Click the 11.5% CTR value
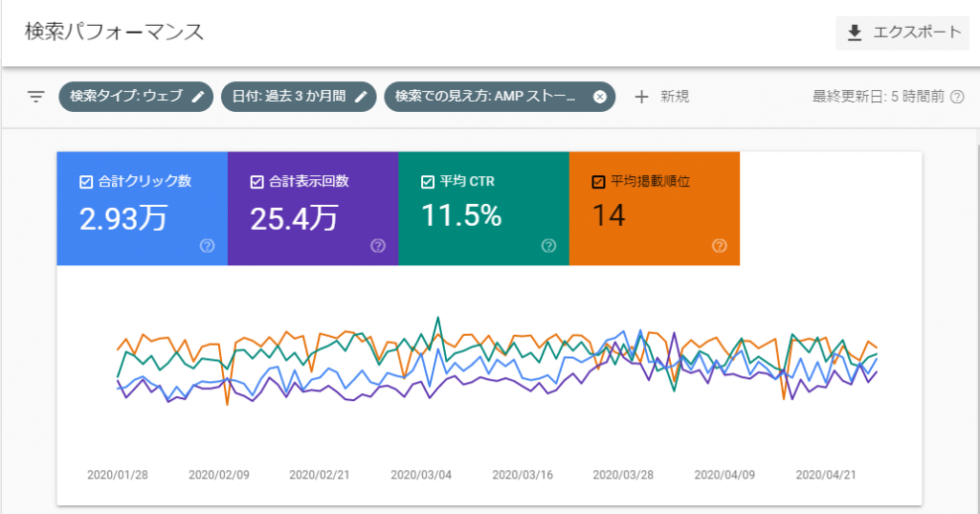This screenshot has height=514, width=980. [461, 215]
